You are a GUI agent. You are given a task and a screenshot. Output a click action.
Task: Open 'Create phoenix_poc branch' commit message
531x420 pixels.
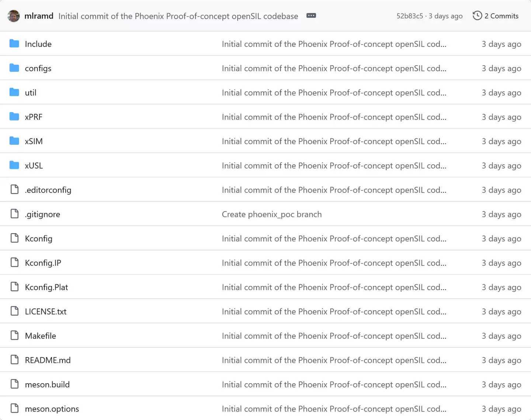click(271, 214)
